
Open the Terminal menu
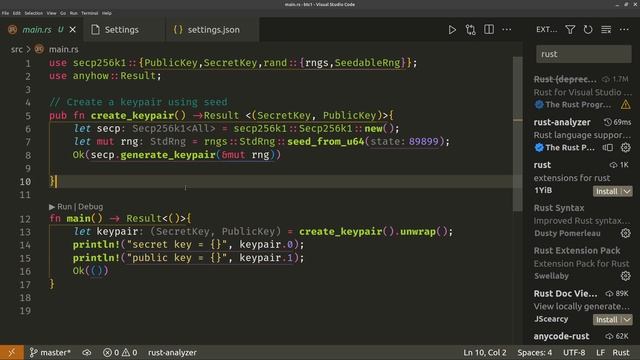[x=89, y=13]
